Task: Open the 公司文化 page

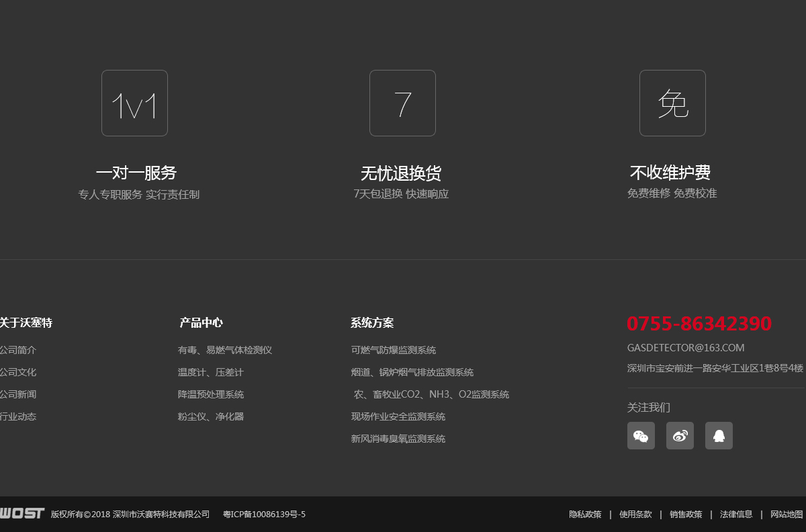Action: click(17, 372)
